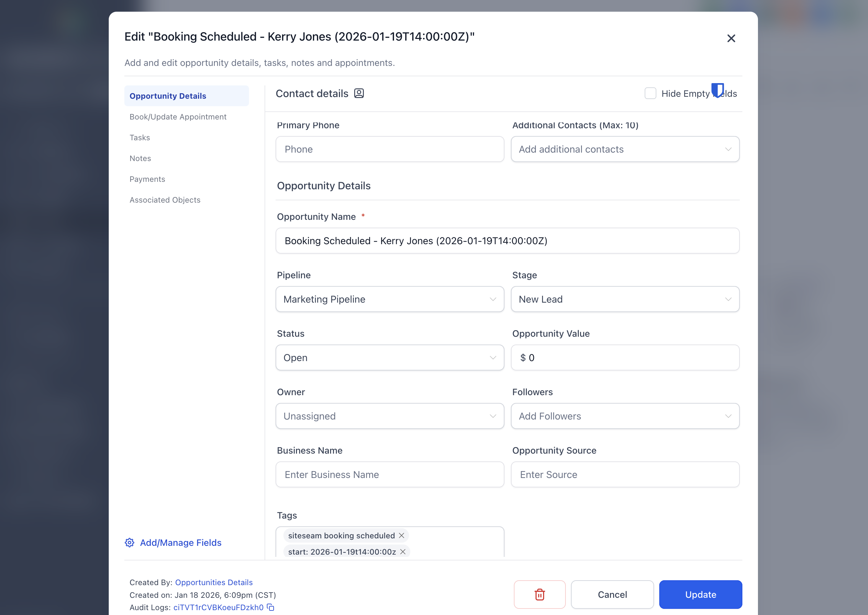868x615 pixels.
Task: Click the Bitwarden shield icon
Action: (x=717, y=90)
